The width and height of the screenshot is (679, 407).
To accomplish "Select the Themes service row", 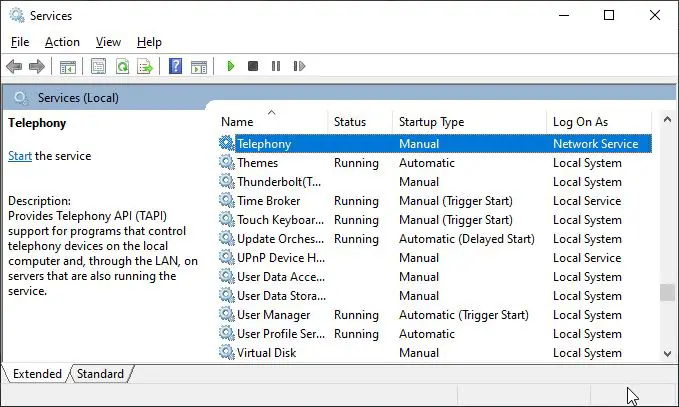I will tap(435, 163).
